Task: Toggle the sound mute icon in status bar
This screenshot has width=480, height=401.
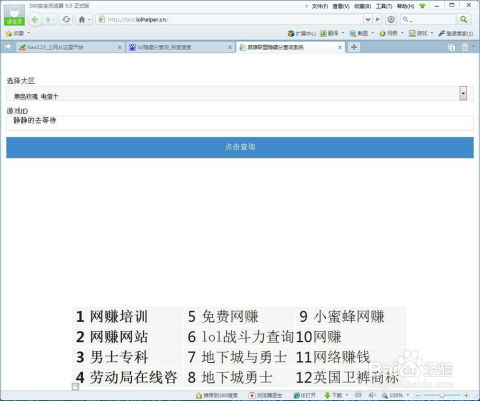Action: (371, 395)
